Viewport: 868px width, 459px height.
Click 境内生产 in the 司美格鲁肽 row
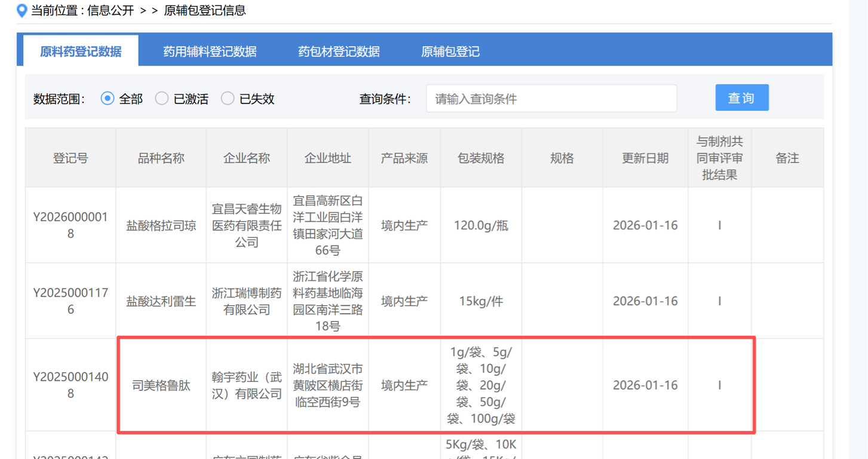[x=404, y=385]
